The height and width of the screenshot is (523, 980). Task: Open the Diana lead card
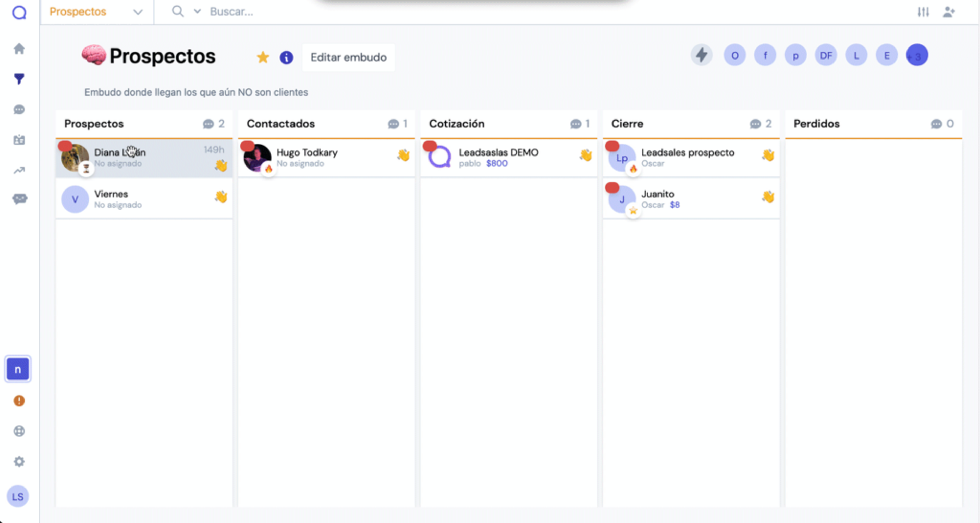[144, 158]
